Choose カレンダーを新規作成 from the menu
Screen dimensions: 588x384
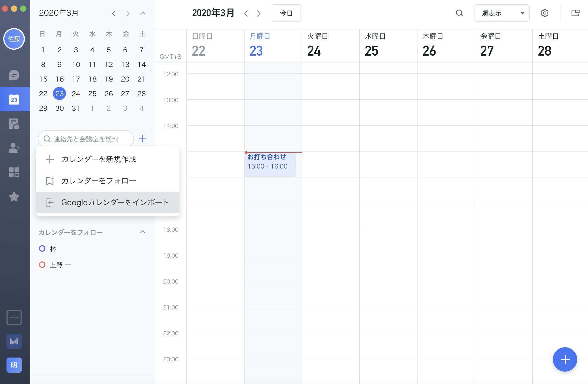pos(99,159)
